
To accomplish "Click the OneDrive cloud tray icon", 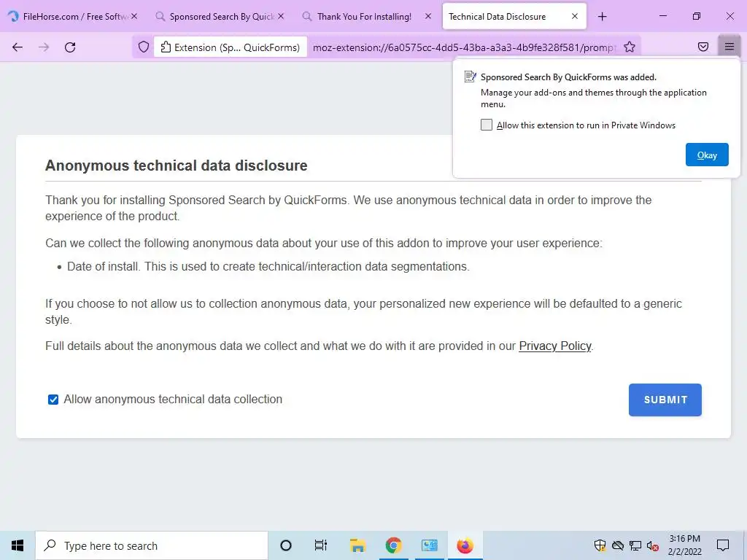I will point(617,545).
